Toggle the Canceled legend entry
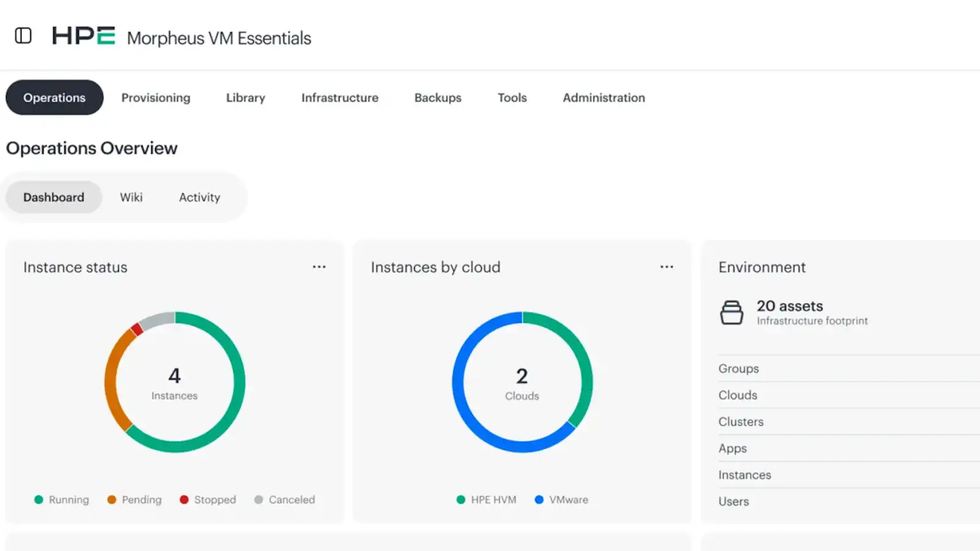This screenshot has height=551, width=980. coord(285,500)
